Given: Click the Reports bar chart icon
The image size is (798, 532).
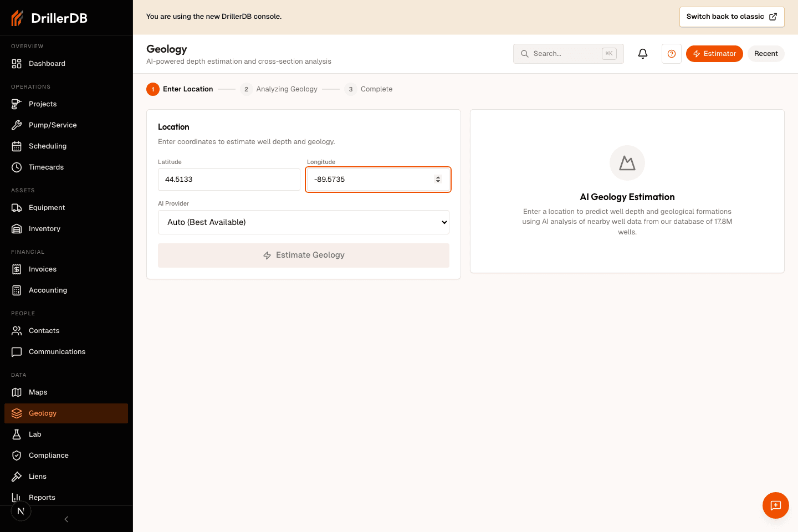Looking at the screenshot, I should (x=17, y=498).
